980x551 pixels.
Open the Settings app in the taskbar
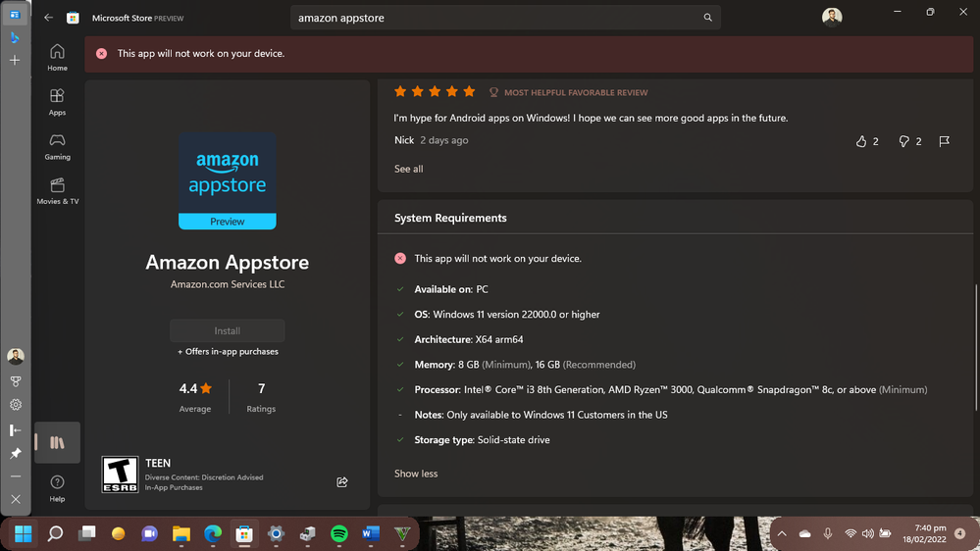[x=276, y=533]
